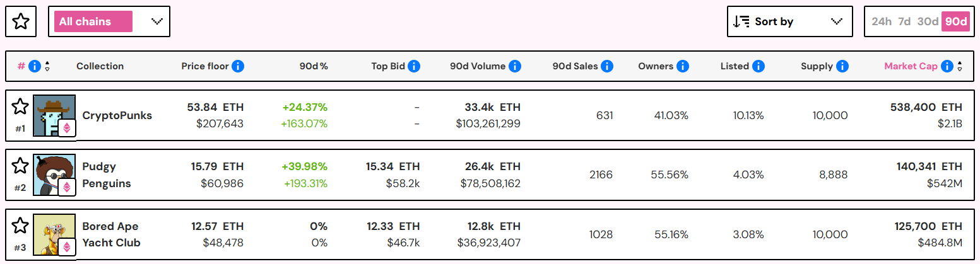980x264 pixels.
Task: Click the Listed info icon
Action: coord(759,66)
